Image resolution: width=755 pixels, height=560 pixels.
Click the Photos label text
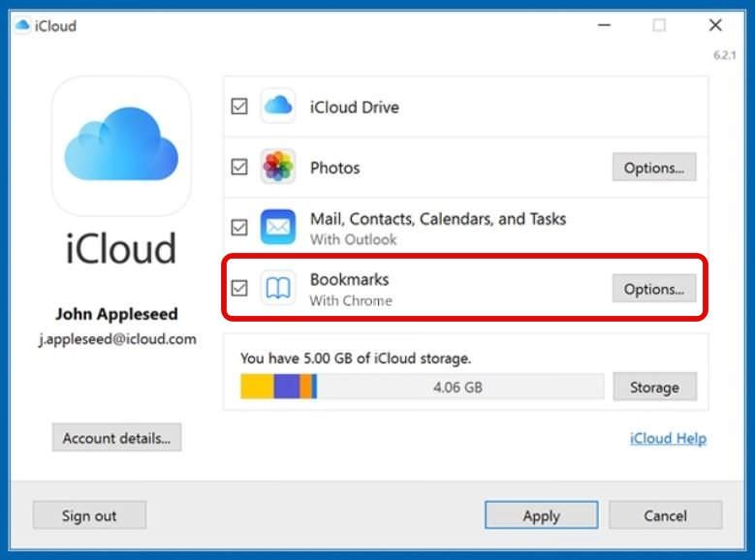click(x=334, y=168)
